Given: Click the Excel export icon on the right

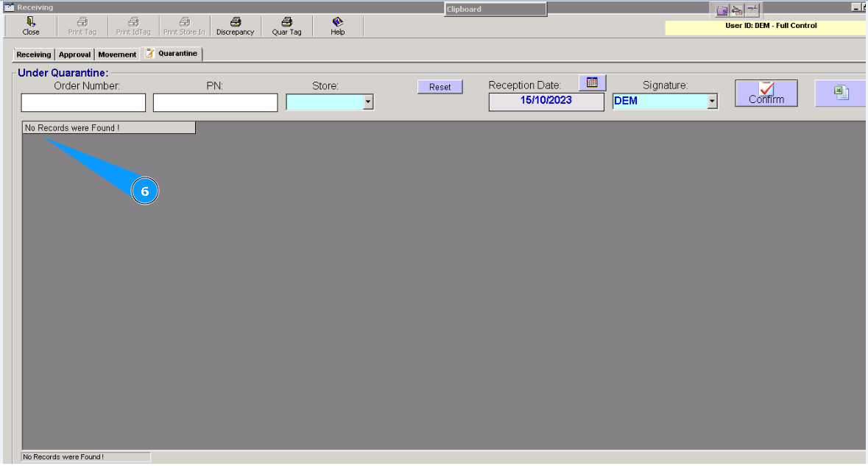Looking at the screenshot, I should [840, 93].
